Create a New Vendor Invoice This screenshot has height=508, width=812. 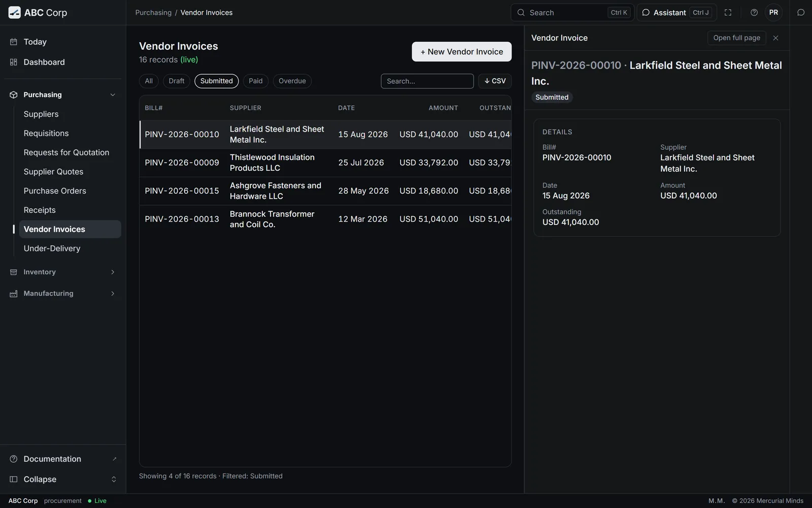[462, 52]
